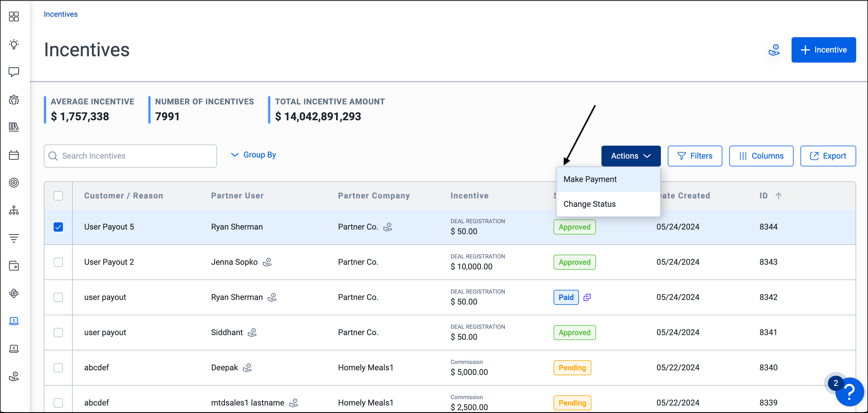
Task: Select Make Payment from Actions menu
Action: [608, 179]
